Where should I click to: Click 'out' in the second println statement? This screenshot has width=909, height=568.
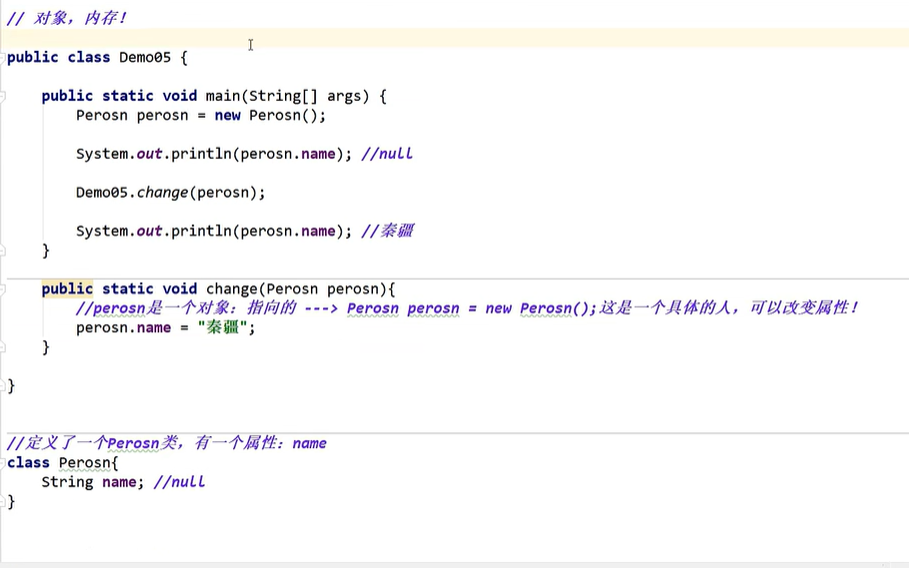[149, 231]
